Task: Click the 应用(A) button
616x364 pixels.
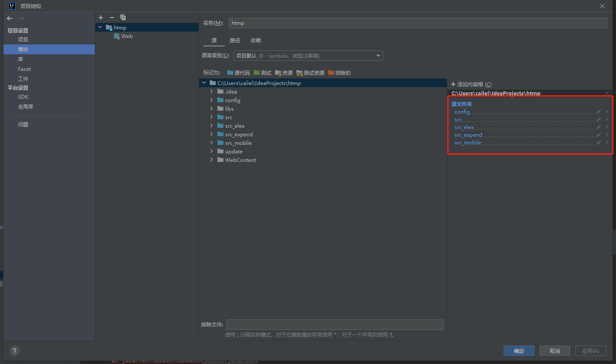Action: pyautogui.click(x=591, y=351)
